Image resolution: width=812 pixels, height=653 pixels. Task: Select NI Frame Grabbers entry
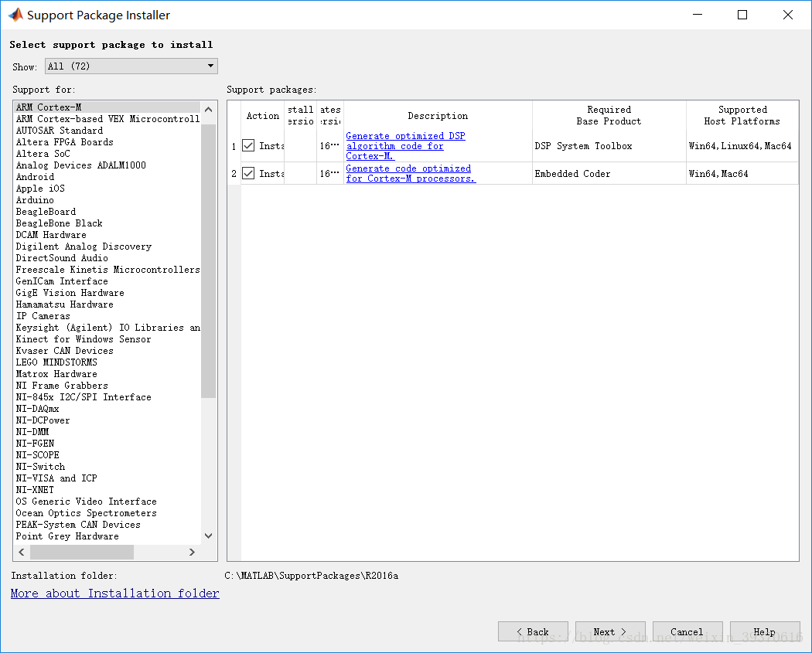coord(107,386)
